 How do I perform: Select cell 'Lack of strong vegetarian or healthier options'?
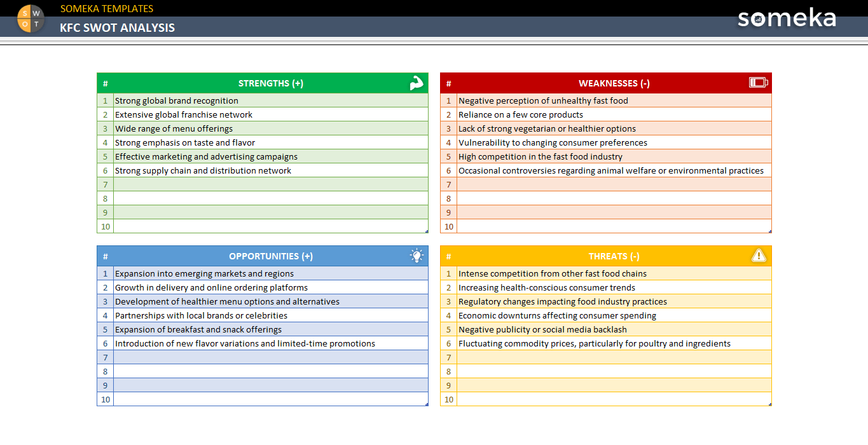(x=614, y=128)
